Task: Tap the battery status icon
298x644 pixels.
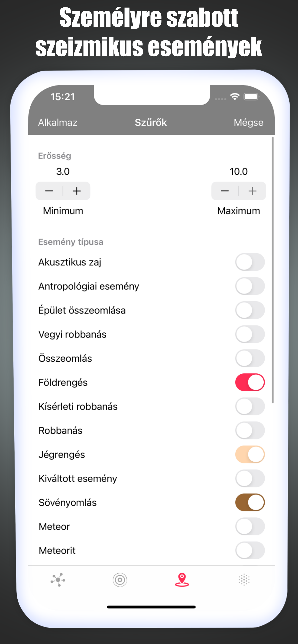Action: pos(251,96)
